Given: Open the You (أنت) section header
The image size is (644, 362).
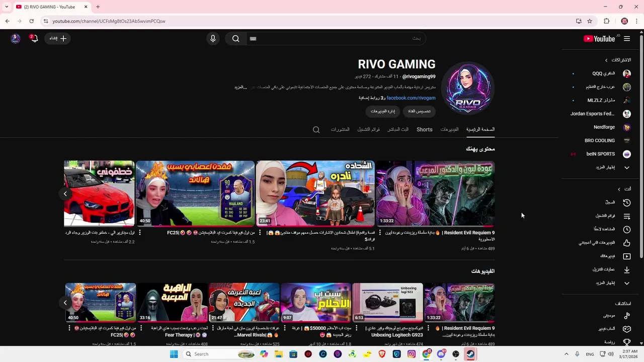Looking at the screenshot, I should click(624, 189).
